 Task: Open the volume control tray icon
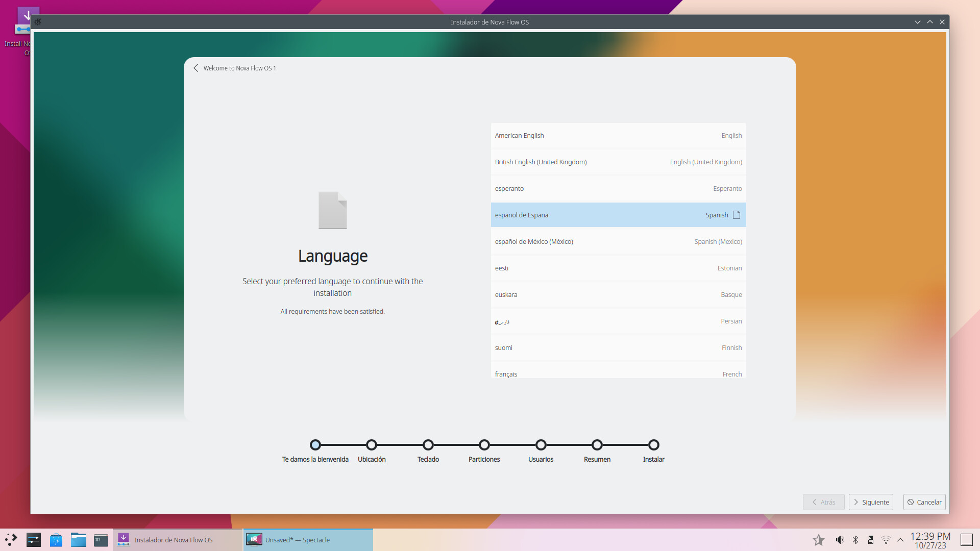840,540
